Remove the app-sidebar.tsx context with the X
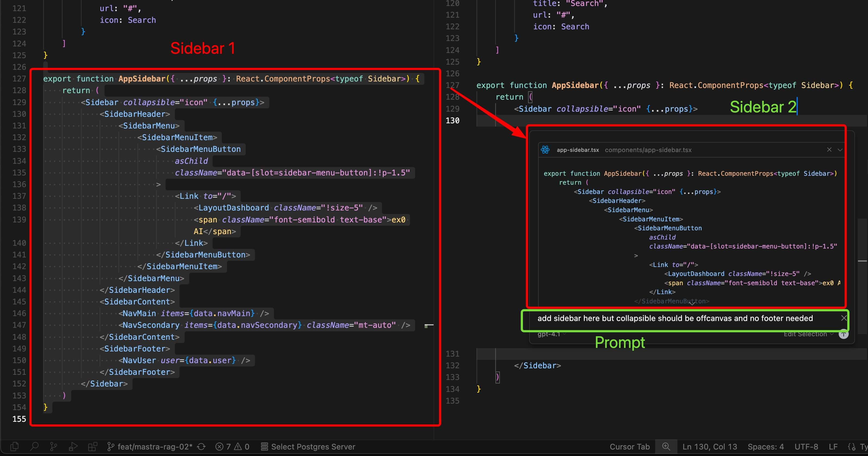The height and width of the screenshot is (456, 868). point(829,150)
